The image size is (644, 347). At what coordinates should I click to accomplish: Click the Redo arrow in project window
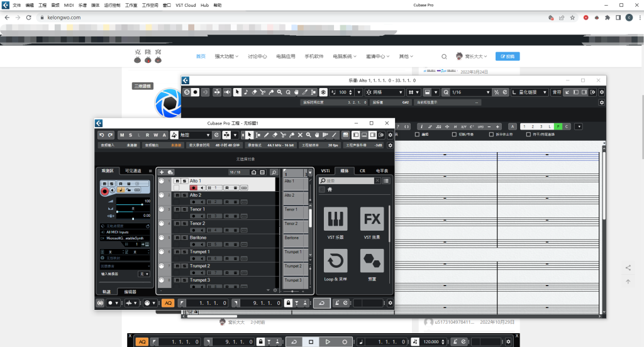click(x=110, y=135)
